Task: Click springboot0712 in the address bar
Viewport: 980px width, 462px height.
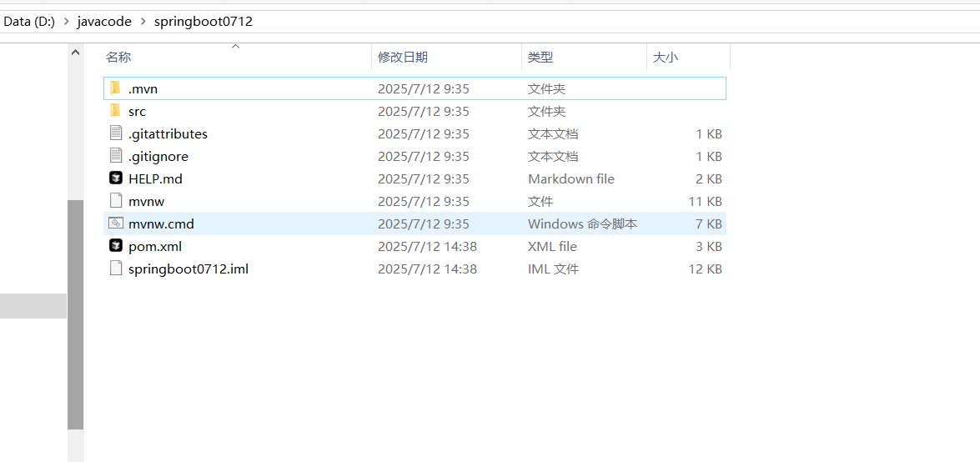Action: tap(204, 22)
